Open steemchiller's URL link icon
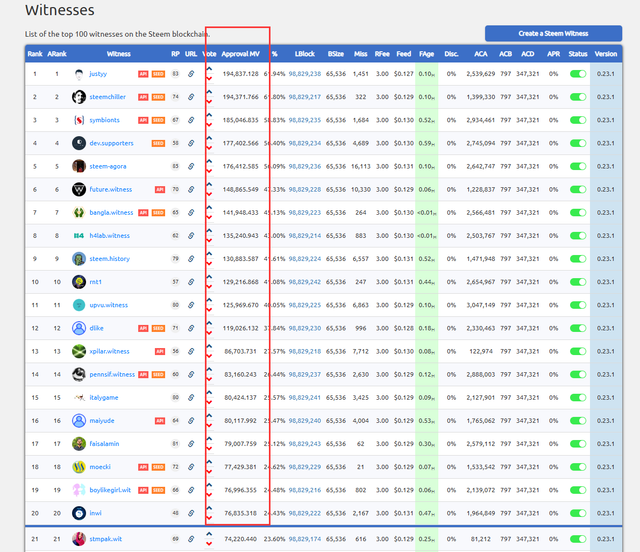The image size is (640, 552). 191,97
